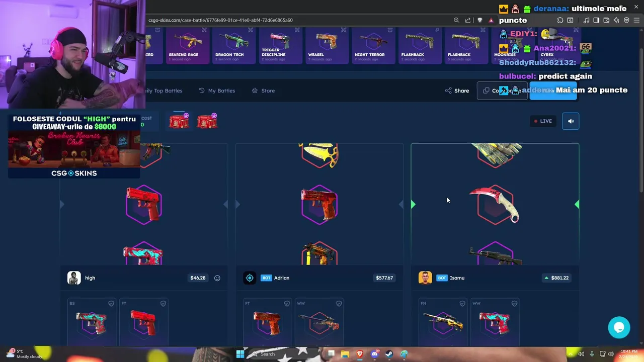Open Isamu's FN gold sniper card

[443, 322]
